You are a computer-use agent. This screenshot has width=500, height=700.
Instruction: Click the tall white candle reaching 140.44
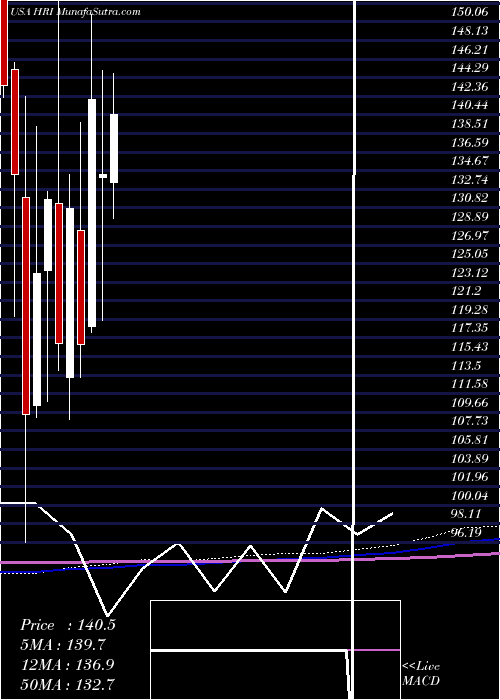[x=92, y=213]
